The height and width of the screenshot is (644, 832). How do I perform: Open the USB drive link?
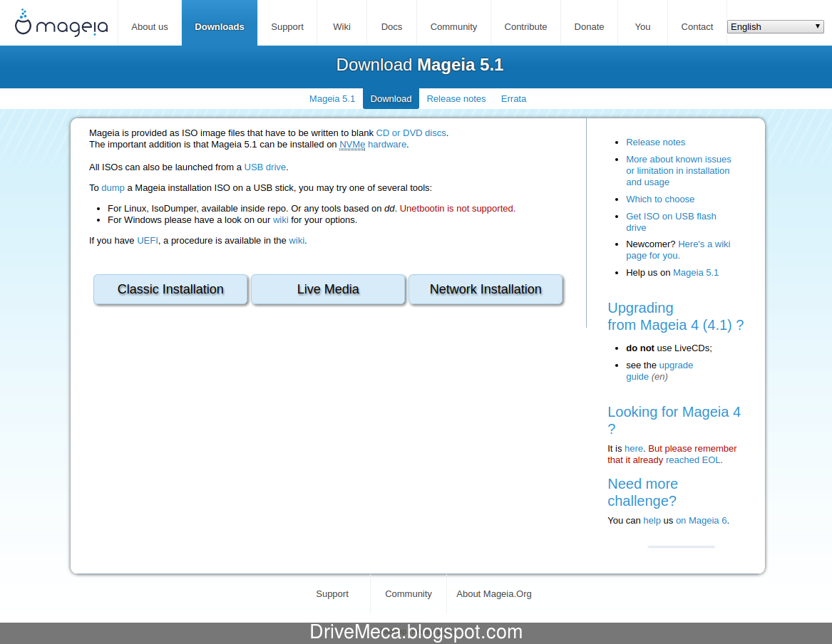pyautogui.click(x=265, y=167)
